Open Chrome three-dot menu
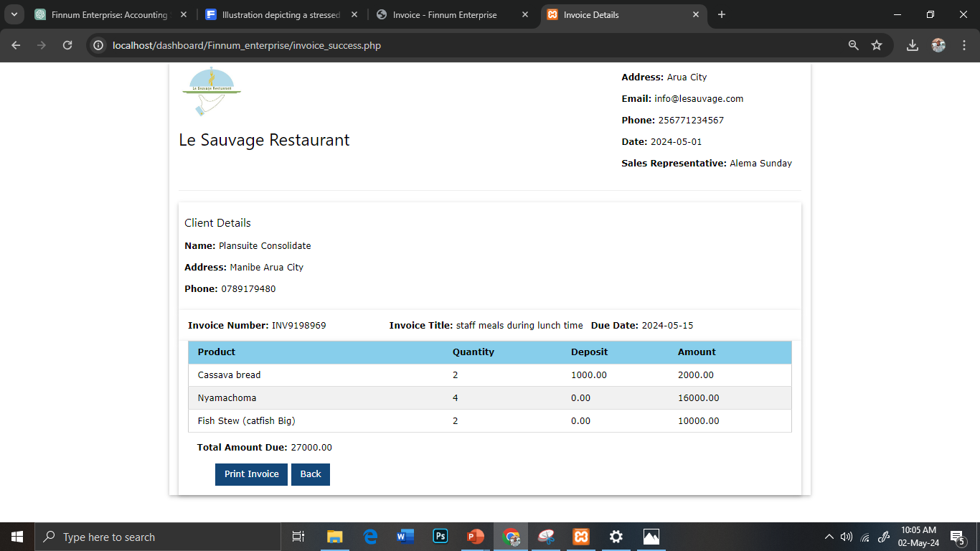This screenshot has width=980, height=551. [x=963, y=45]
